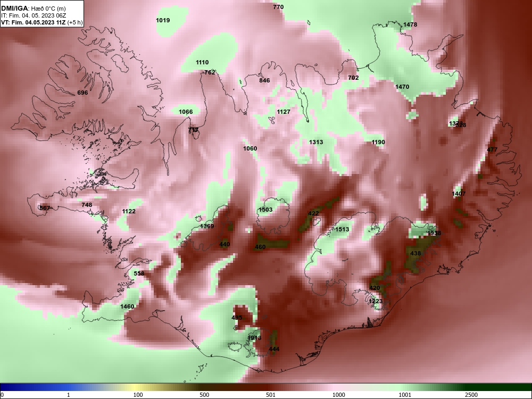
Task: Click the 1913 map label
Action: pyautogui.click(x=254, y=338)
